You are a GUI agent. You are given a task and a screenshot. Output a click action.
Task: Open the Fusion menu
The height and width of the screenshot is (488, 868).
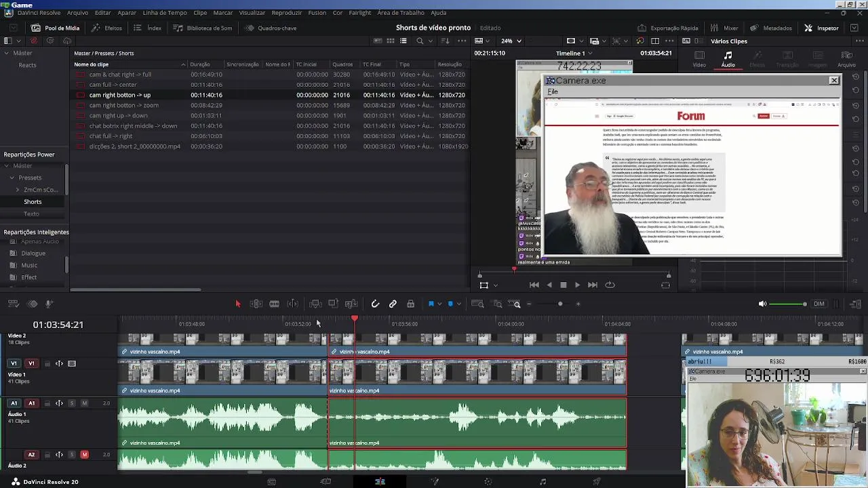317,13
